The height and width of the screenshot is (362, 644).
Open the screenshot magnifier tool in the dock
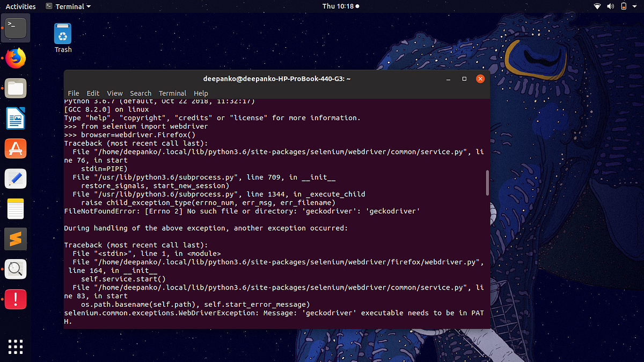(15, 269)
